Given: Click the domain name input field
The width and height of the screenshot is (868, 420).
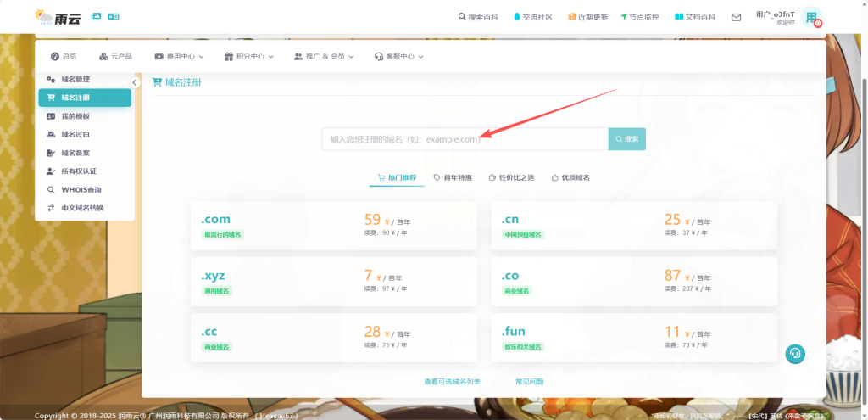Looking at the screenshot, I should click(465, 139).
